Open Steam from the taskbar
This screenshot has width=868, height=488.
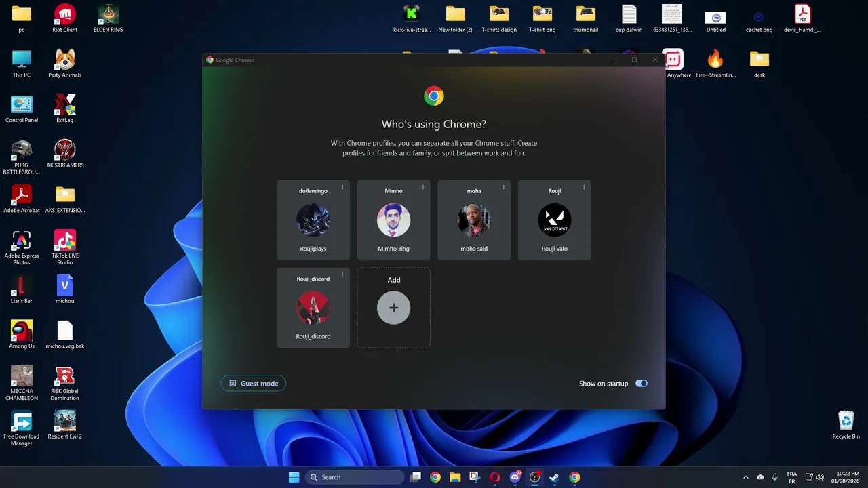[x=555, y=477]
